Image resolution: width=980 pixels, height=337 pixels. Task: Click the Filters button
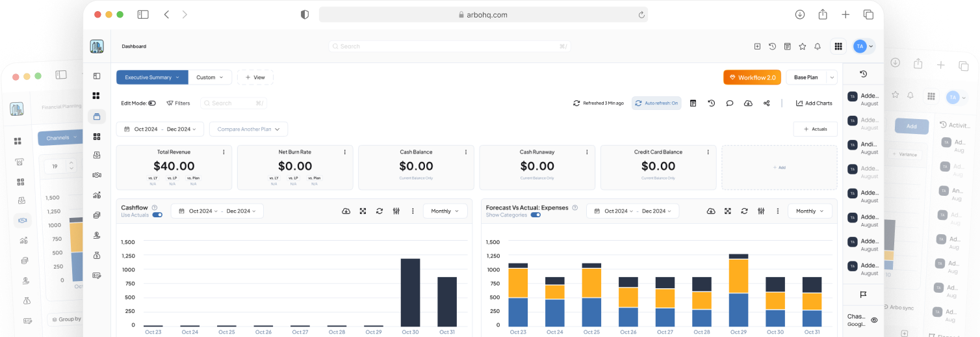[178, 103]
